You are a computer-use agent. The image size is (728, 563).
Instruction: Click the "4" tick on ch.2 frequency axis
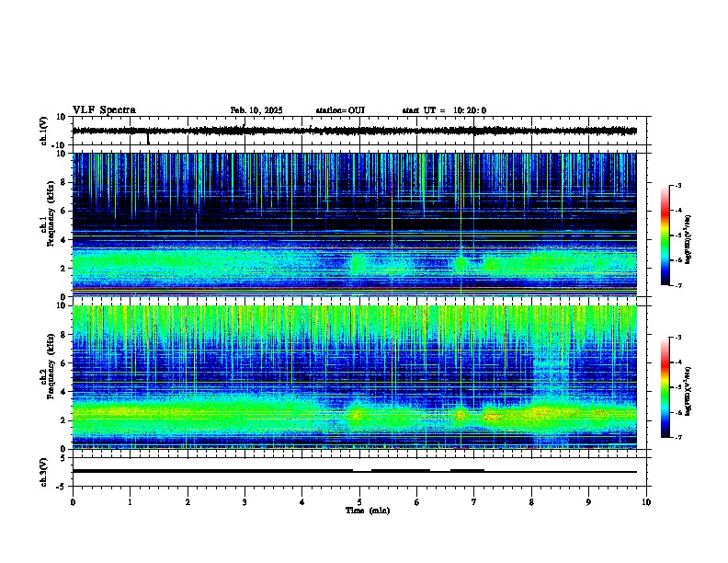pyautogui.click(x=64, y=392)
